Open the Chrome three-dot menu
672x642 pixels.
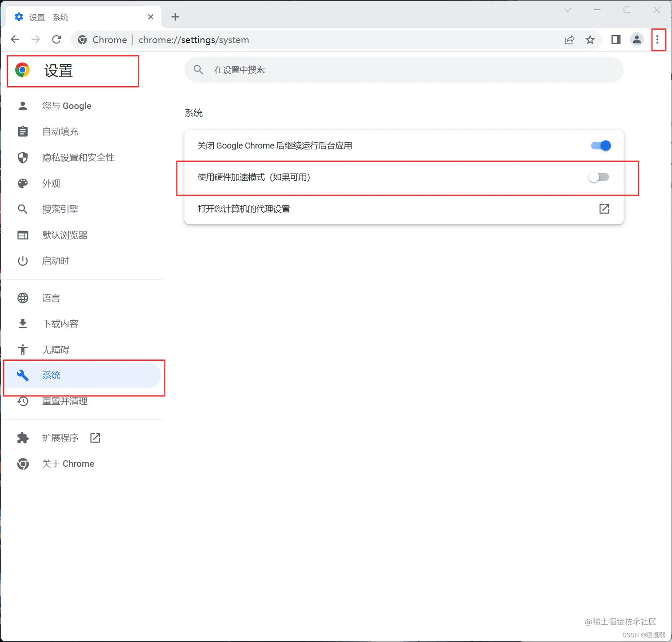[657, 40]
